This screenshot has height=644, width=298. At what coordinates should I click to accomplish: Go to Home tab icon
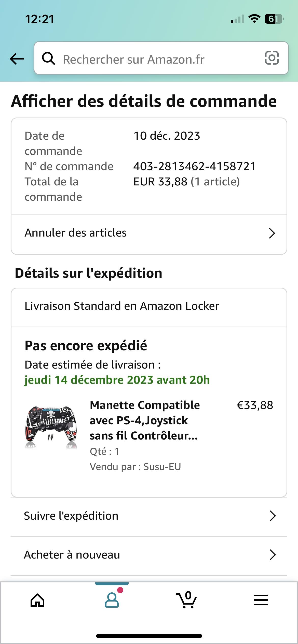click(x=37, y=600)
